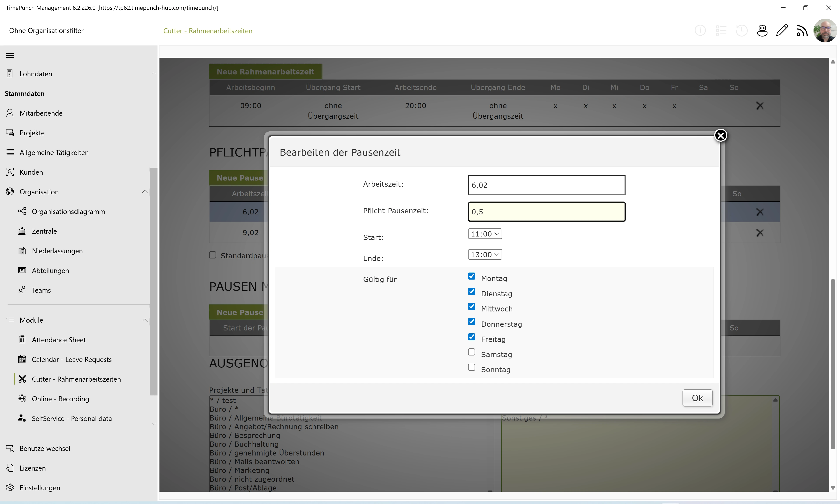Click the Organisation globe icon
The height and width of the screenshot is (504, 840).
[10, 191]
